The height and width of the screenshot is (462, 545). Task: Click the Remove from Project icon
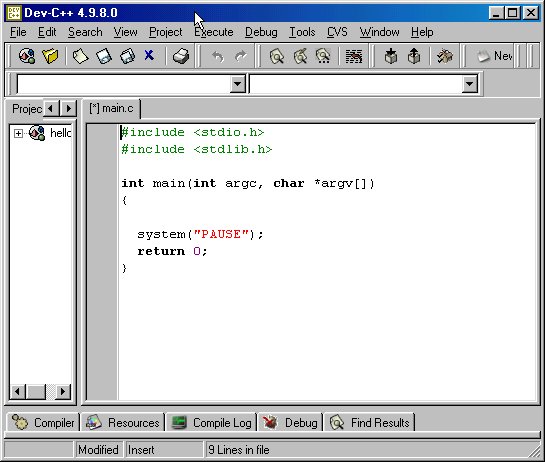(414, 56)
